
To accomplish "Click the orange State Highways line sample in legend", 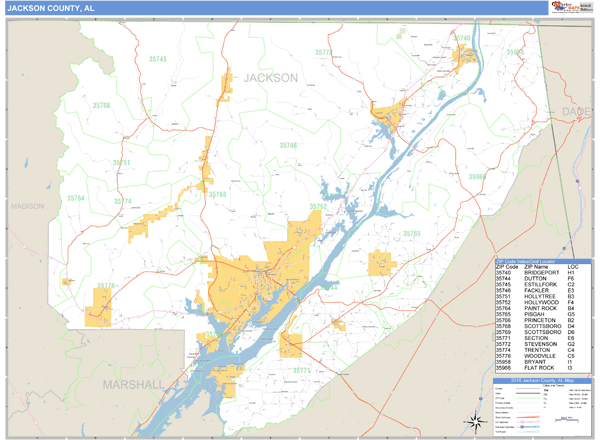I will [x=528, y=417].
